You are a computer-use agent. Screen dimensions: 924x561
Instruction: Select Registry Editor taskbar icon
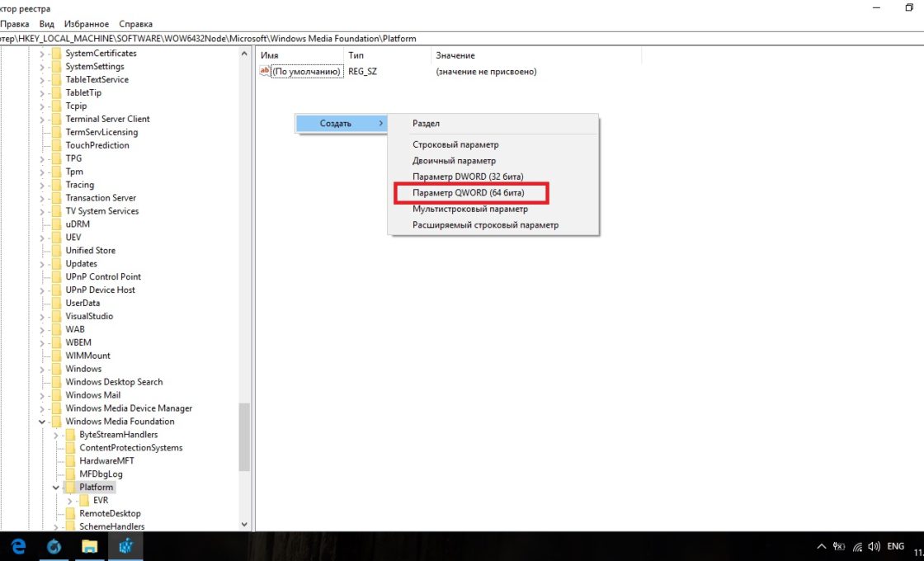coord(125,546)
